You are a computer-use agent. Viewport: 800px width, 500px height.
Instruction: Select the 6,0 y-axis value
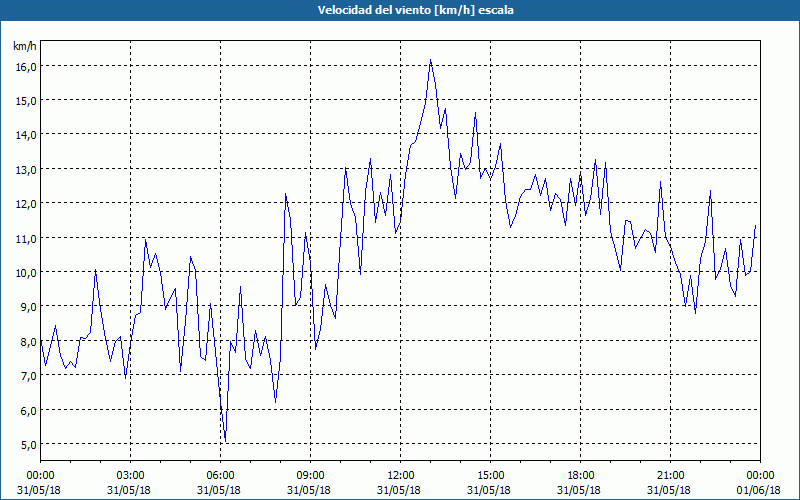[28, 410]
